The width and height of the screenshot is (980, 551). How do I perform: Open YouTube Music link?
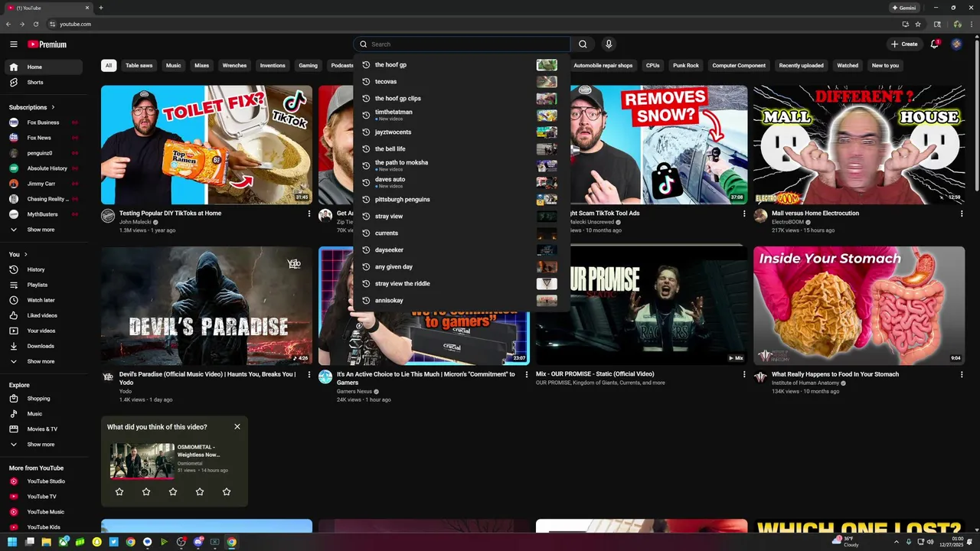point(43,512)
